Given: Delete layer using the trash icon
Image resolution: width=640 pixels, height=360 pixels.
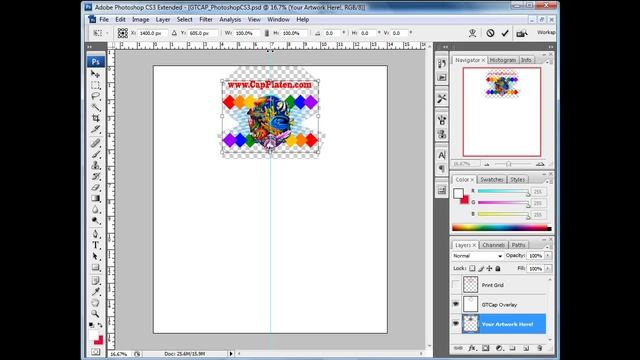Looking at the screenshot, I should 540,348.
